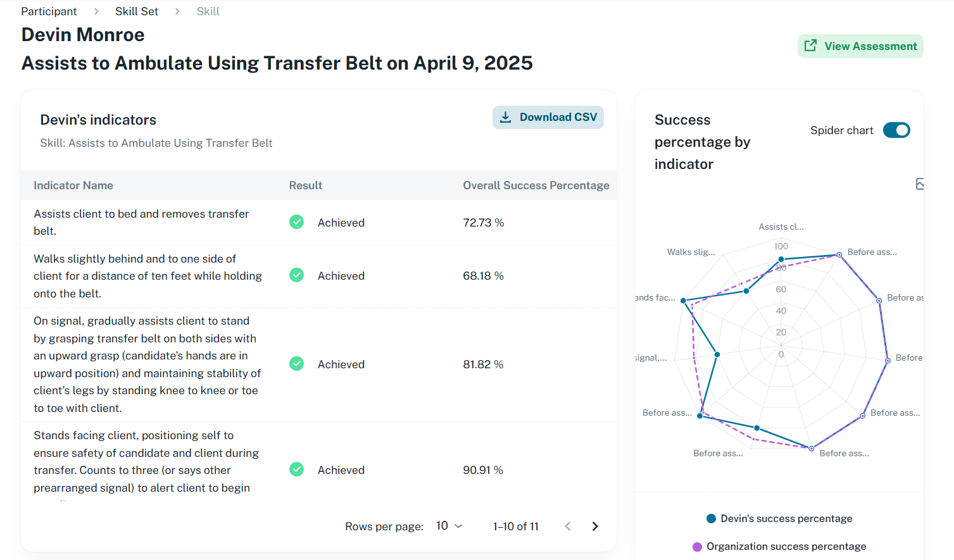954x560 pixels.
Task: Toggle Organization success percentage legend series
Action: point(779,547)
